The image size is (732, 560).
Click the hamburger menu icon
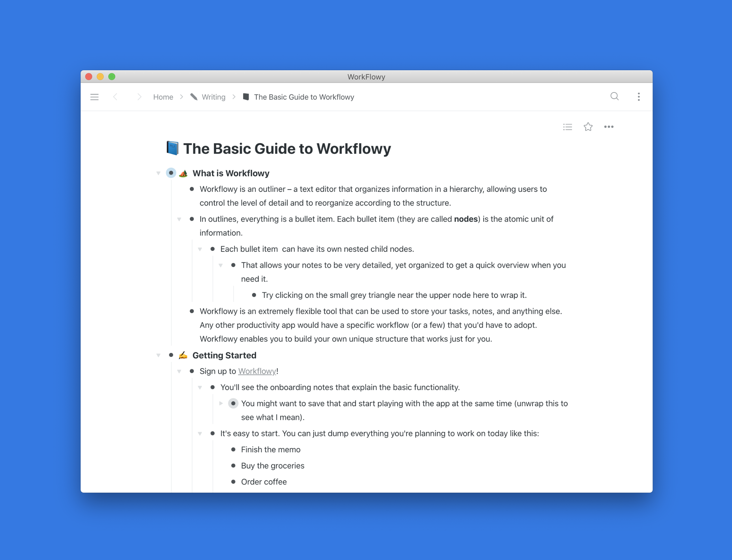[x=95, y=97]
